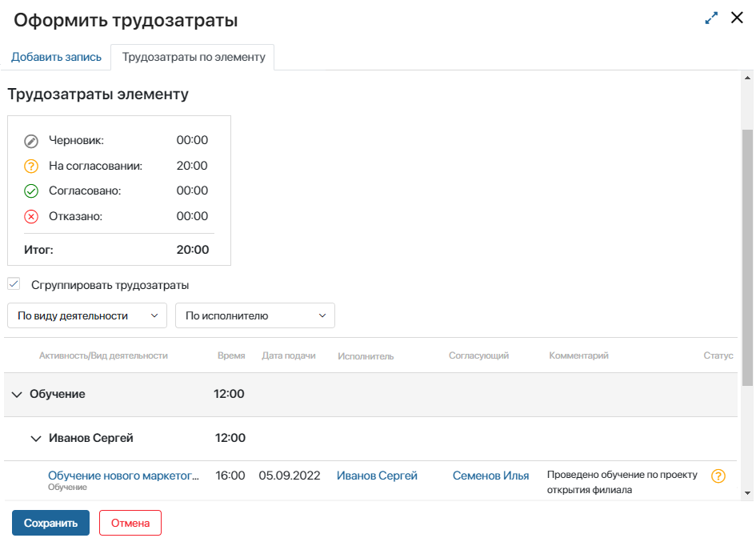Switch to the Добавить запись tab
The height and width of the screenshot is (542, 756).
click(x=57, y=57)
